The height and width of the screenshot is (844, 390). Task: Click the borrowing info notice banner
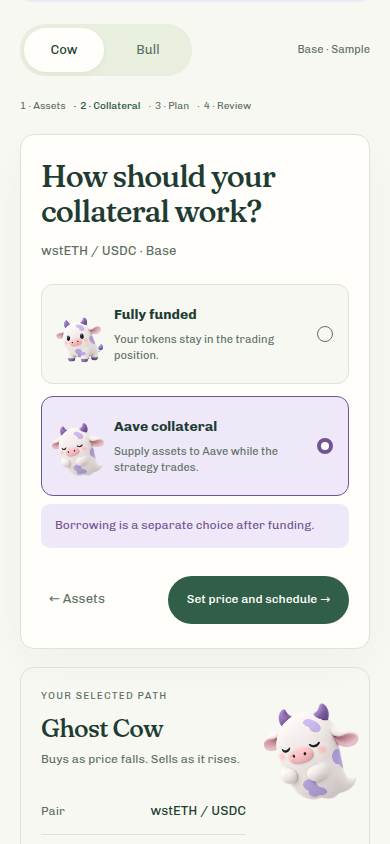195,526
